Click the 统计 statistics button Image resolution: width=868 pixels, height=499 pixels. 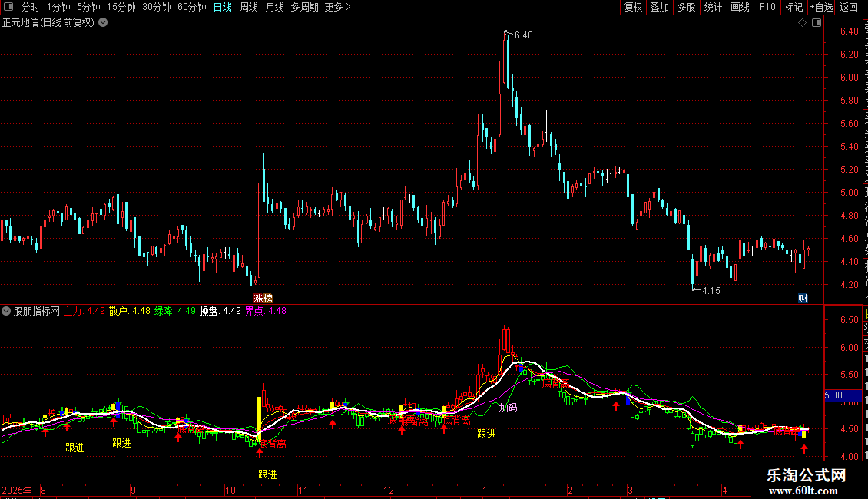pyautogui.click(x=712, y=7)
